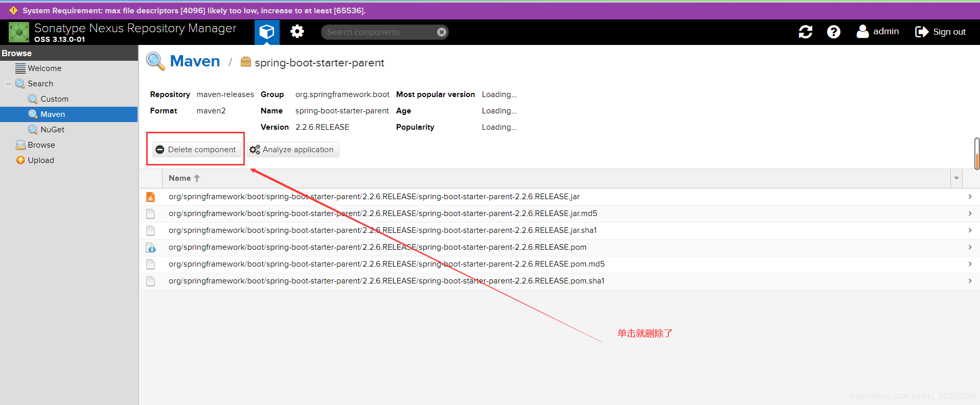Viewport: 980px width, 405px height.
Task: Open Custom search
Action: (54, 99)
